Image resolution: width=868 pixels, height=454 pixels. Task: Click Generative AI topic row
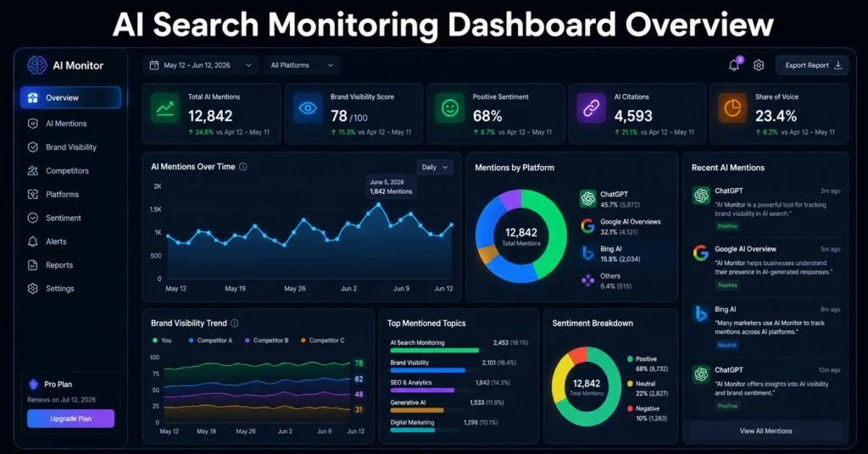[x=448, y=406]
